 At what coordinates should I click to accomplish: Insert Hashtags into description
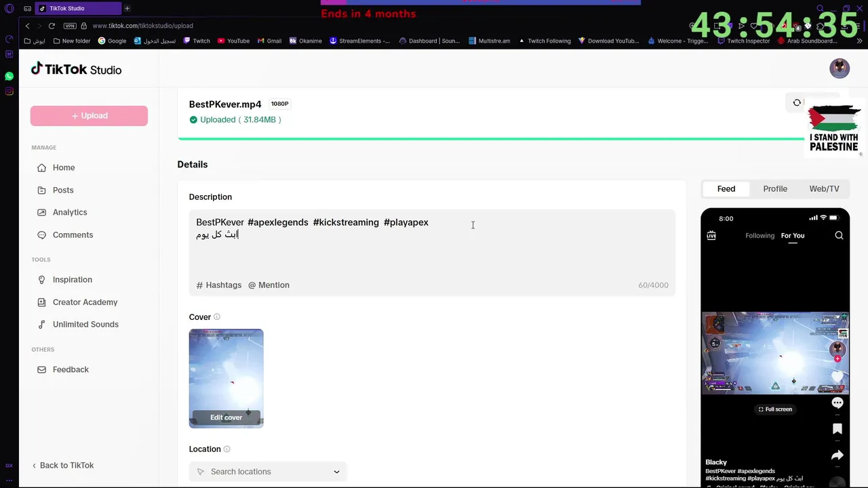(219, 285)
